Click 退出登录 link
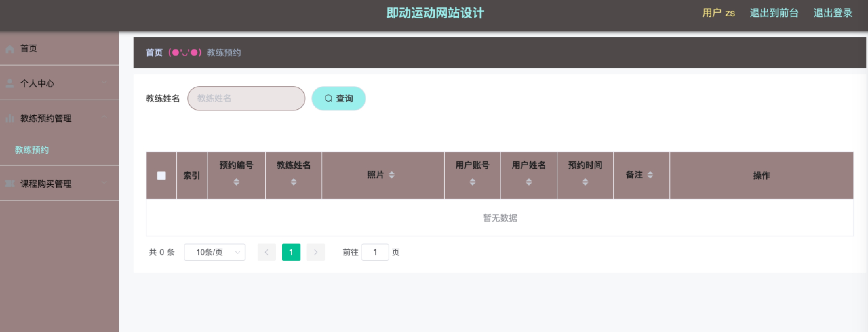 [833, 13]
